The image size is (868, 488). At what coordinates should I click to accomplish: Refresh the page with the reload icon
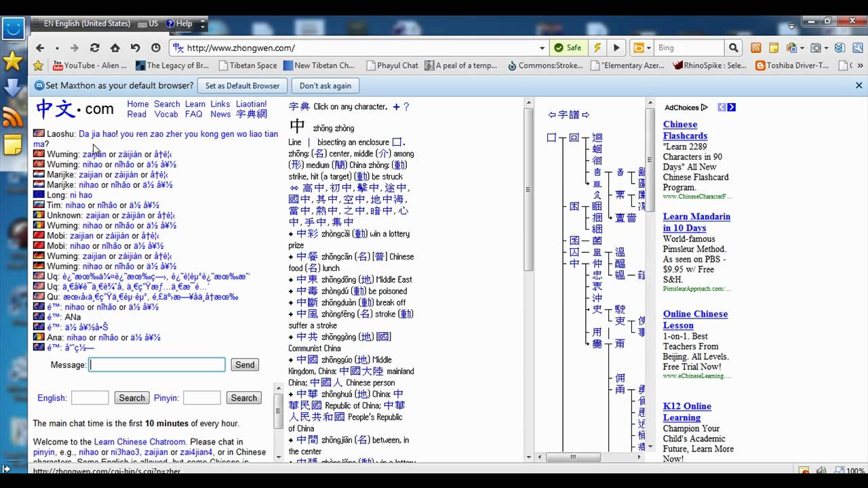[x=95, y=48]
